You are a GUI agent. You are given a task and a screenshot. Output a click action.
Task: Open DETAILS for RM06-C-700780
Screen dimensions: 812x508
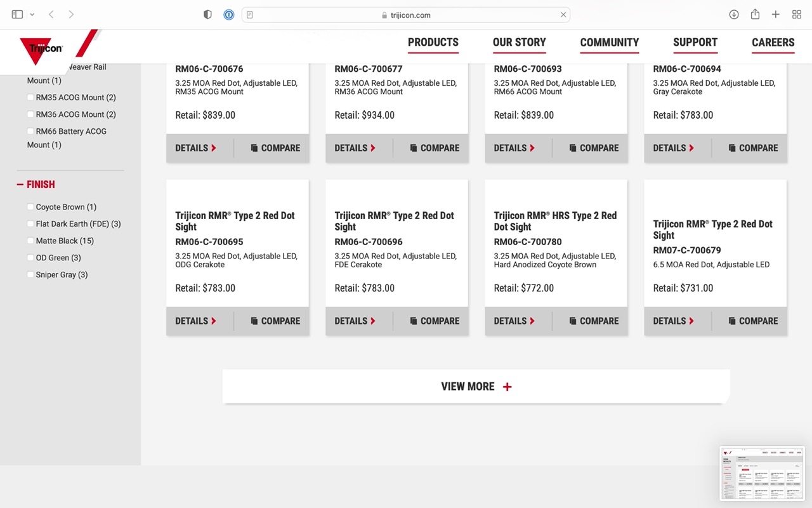(514, 321)
